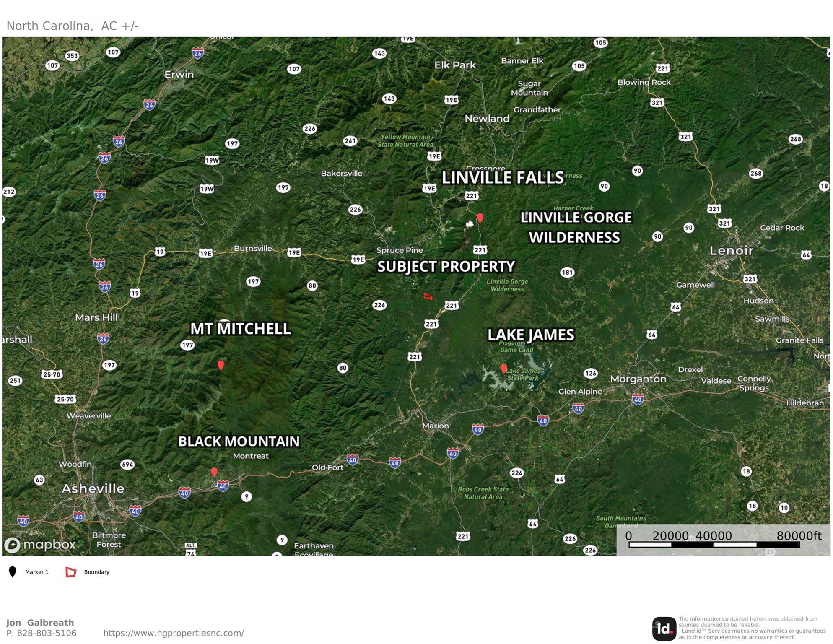
Task: Click the red marker at Mt Mitchell
Action: pyautogui.click(x=221, y=365)
